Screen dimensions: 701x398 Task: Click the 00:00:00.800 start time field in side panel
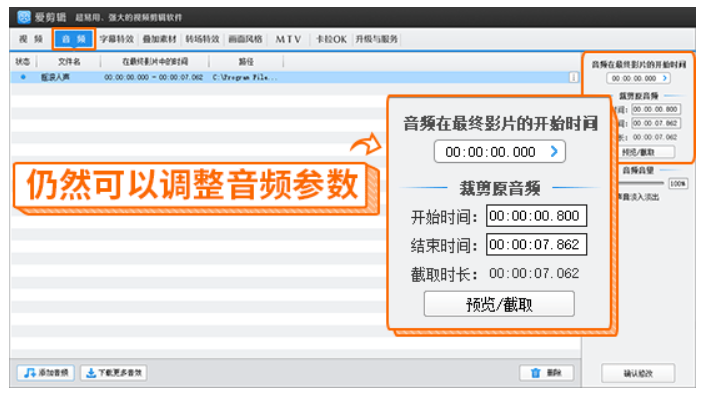click(656, 109)
